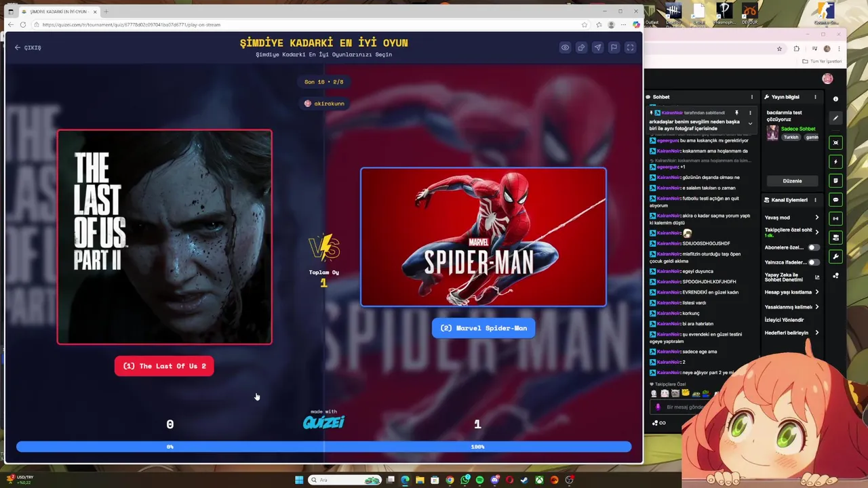Click the blue vote percentage bar
The height and width of the screenshot is (488, 868).
[x=323, y=447]
